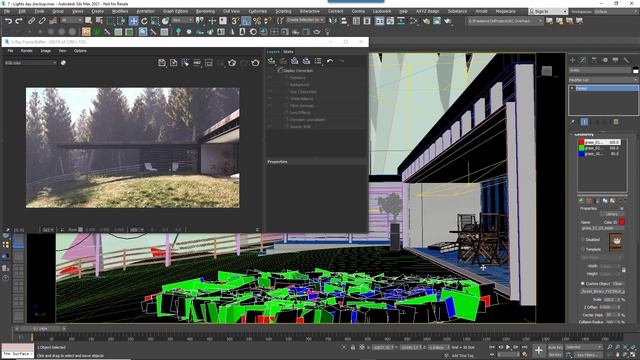The width and height of the screenshot is (640, 360).
Task: Click the Zoom magnifier icon in the viewport navigation
Action: (x=609, y=347)
